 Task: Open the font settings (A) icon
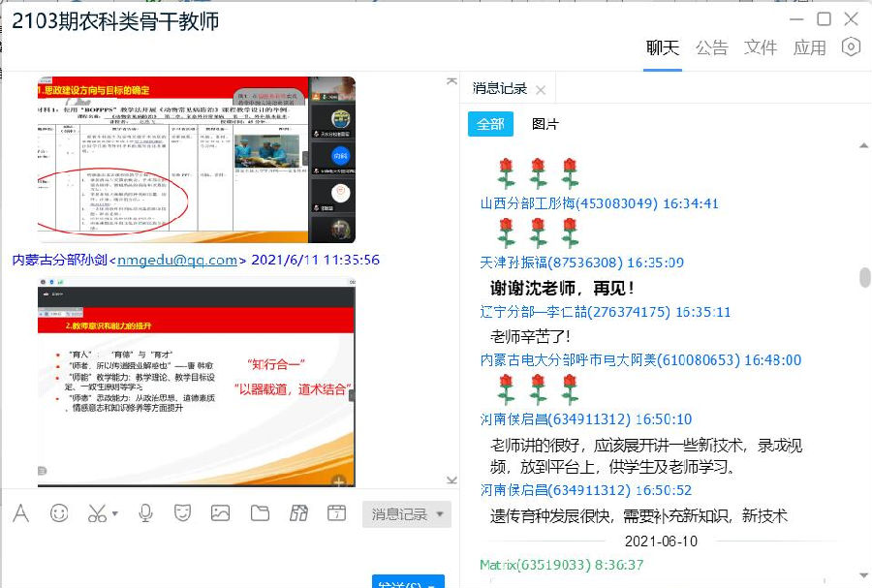point(20,513)
